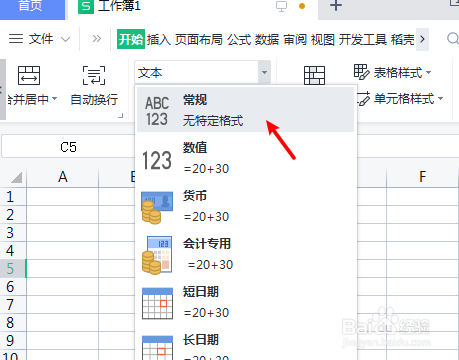Switch to the 数据 ribbon tab
Image resolution: width=459 pixels, height=360 pixels.
coord(267,39)
